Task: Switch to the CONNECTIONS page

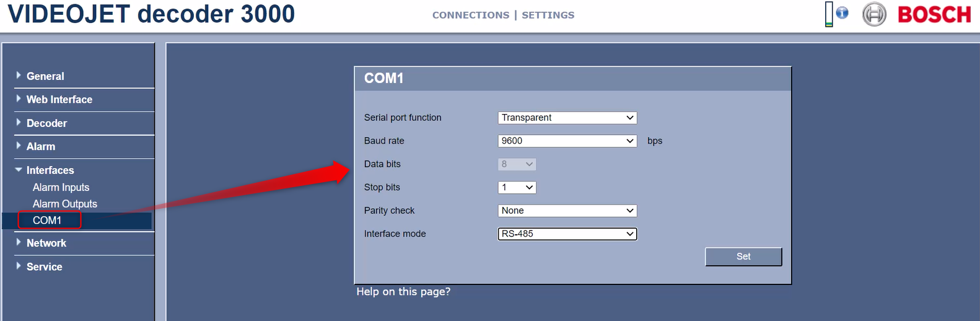Action: (x=470, y=15)
